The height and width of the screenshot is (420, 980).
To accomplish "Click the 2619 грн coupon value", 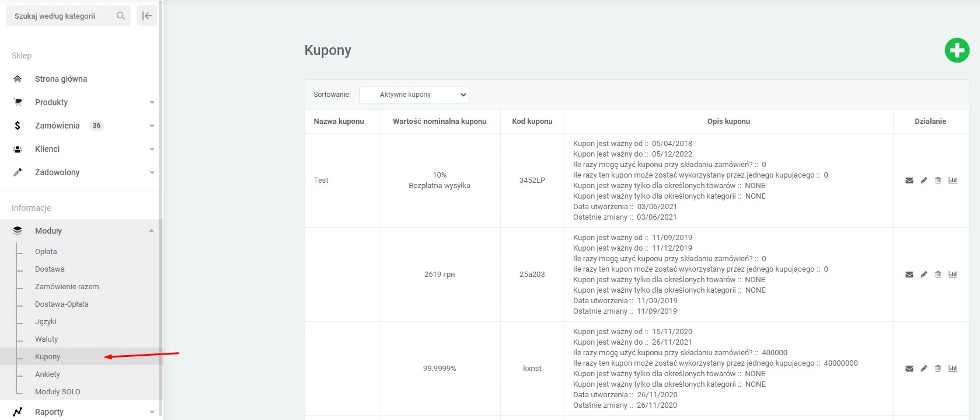I will [440, 275].
